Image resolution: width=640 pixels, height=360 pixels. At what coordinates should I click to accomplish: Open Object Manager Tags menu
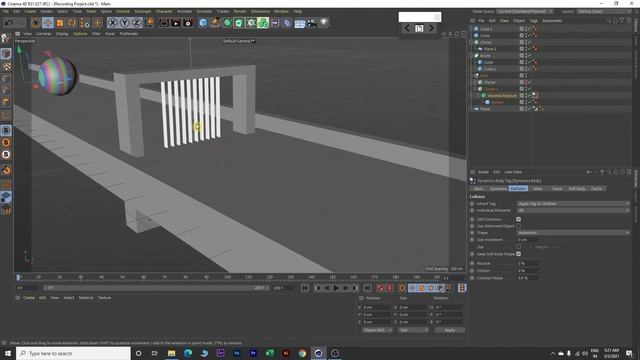pos(533,20)
